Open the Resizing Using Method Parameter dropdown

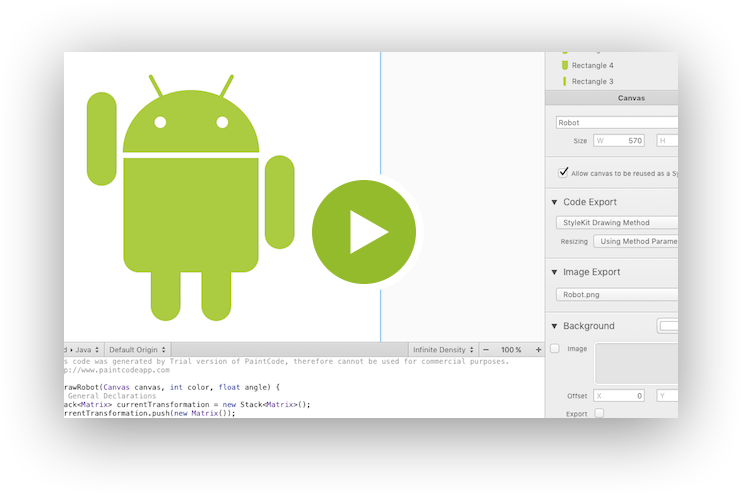click(635, 241)
